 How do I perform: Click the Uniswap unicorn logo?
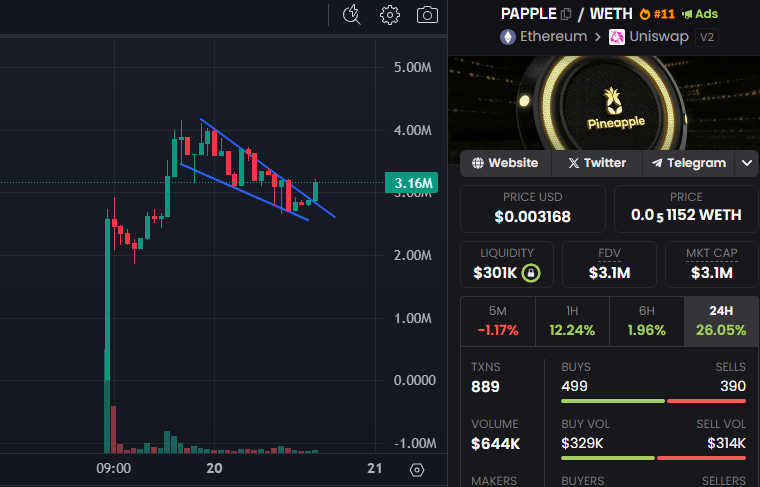coord(617,37)
